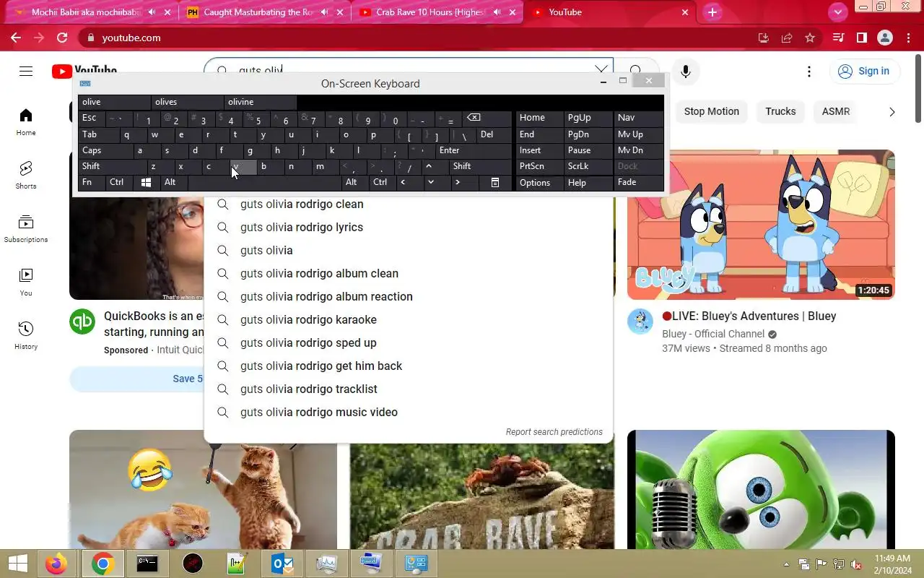Viewport: 924px width, 578px height.
Task: Open Chrome tab search dropdown arrow
Action: pos(837,12)
